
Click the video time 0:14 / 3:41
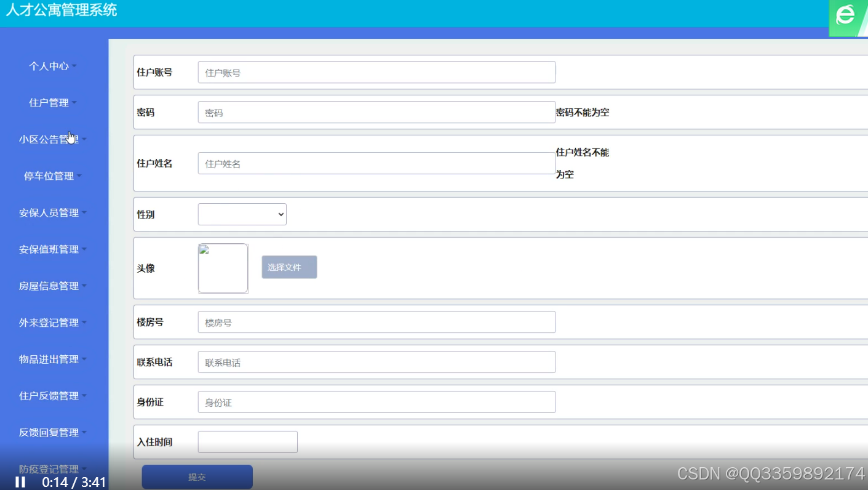coord(74,482)
